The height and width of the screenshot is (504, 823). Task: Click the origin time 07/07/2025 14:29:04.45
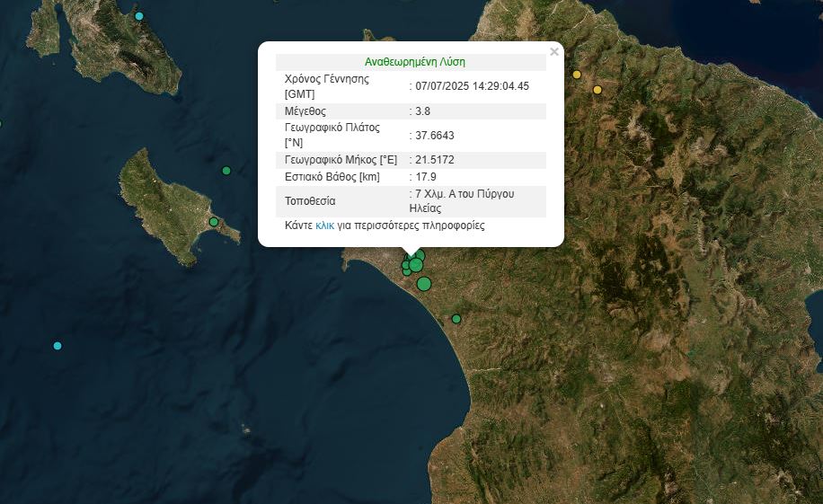point(472,86)
